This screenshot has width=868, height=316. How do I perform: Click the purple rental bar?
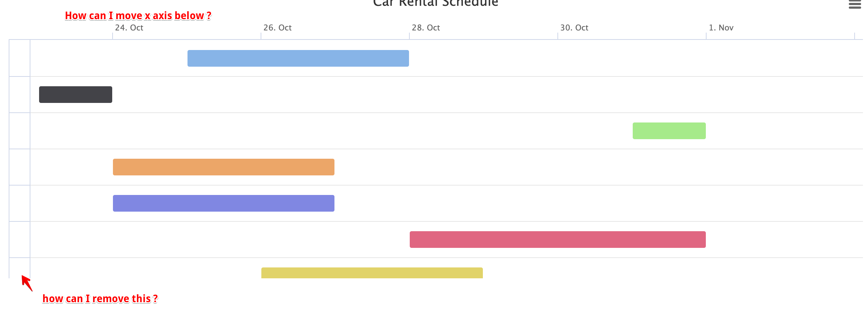pyautogui.click(x=223, y=203)
